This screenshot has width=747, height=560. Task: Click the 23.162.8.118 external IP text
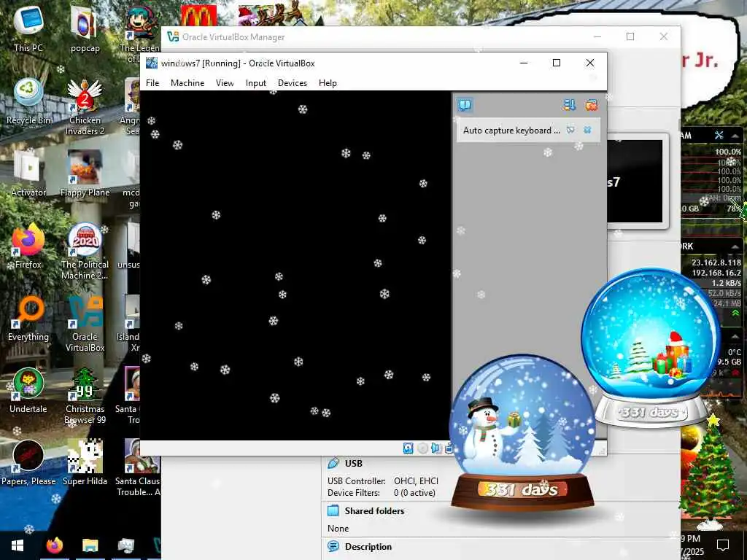pos(716,262)
